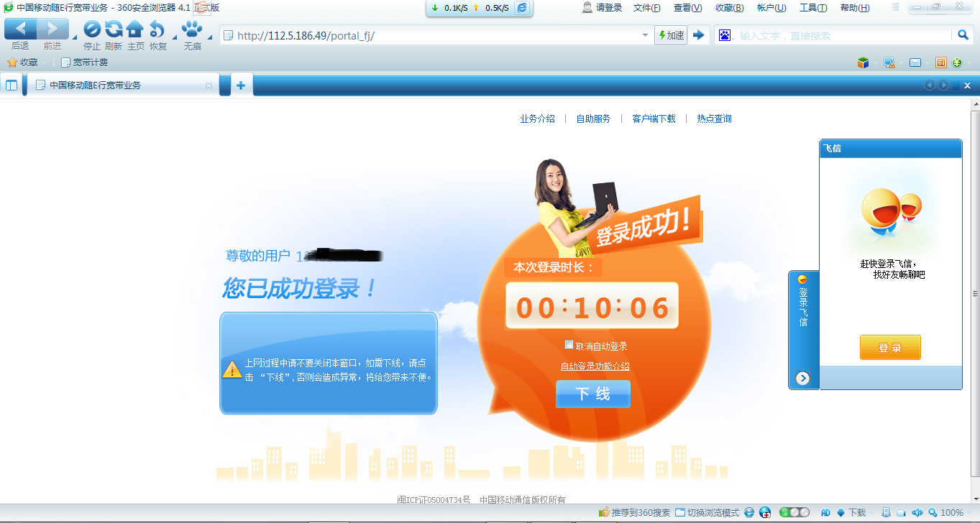Click the mail envelope extension icon
Screen dimensions: 980x523
[915, 63]
